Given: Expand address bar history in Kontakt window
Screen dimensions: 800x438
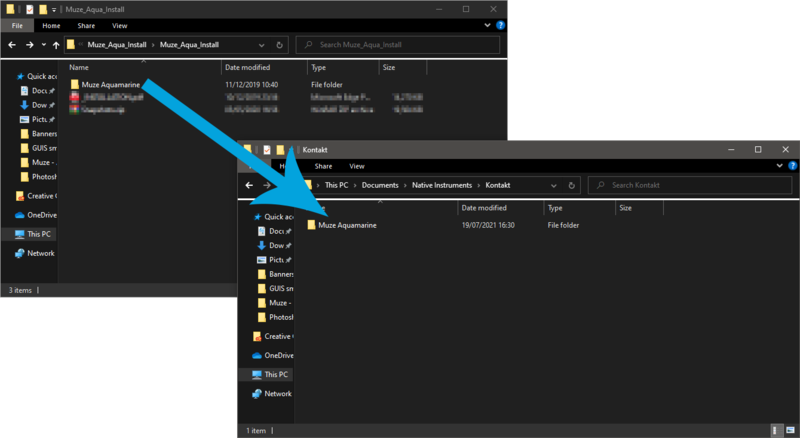Looking at the screenshot, I should point(554,186).
